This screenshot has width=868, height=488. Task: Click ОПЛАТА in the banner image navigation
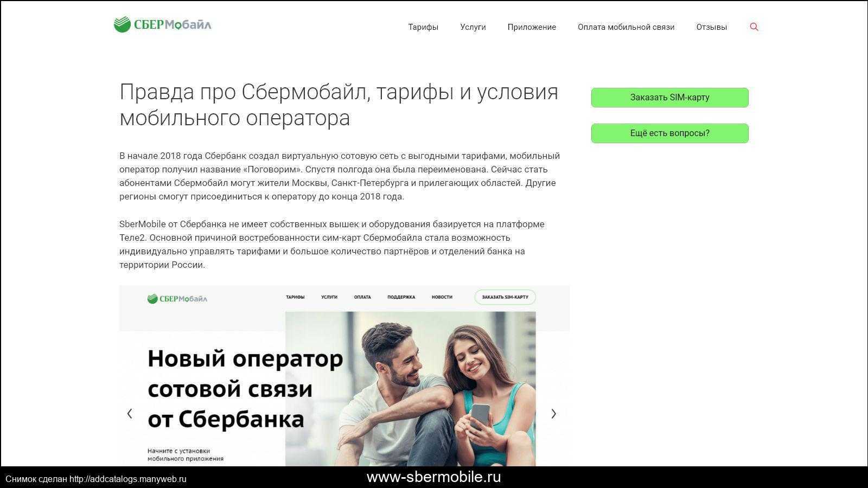(362, 297)
